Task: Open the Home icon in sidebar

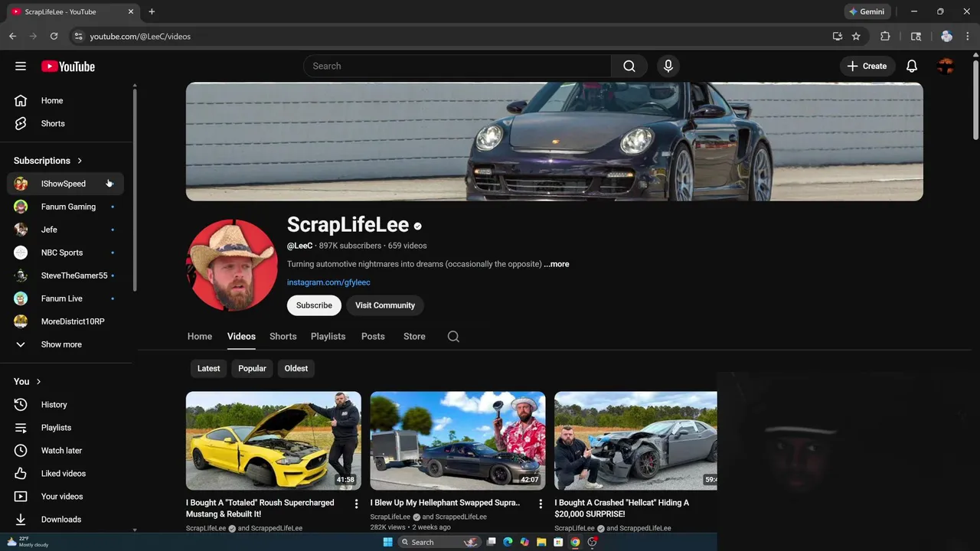Action: pos(21,100)
